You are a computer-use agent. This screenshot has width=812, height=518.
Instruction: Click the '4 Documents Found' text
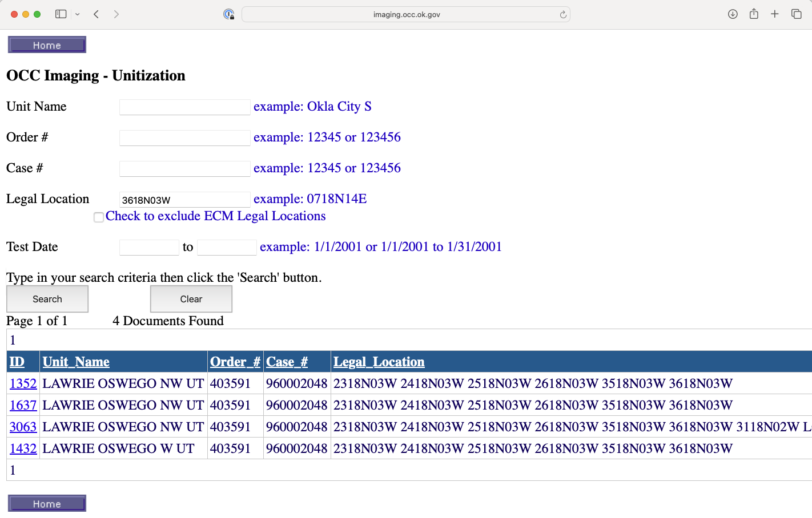[168, 321]
